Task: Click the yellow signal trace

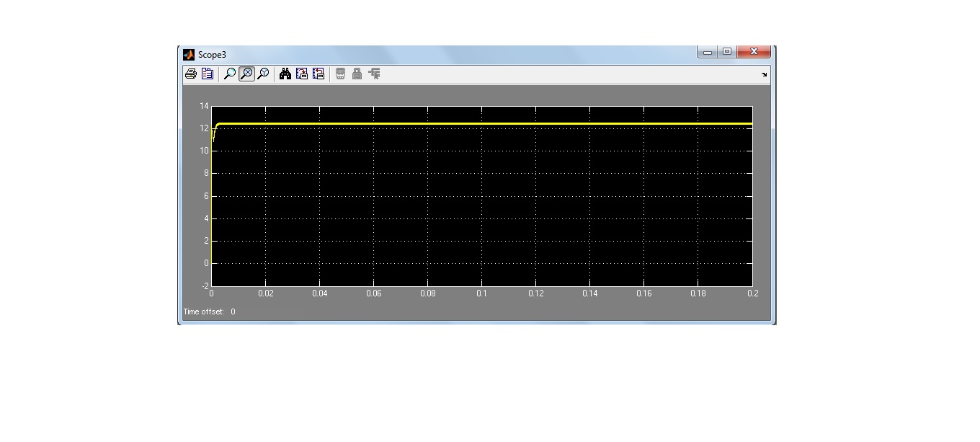Action: click(483, 124)
